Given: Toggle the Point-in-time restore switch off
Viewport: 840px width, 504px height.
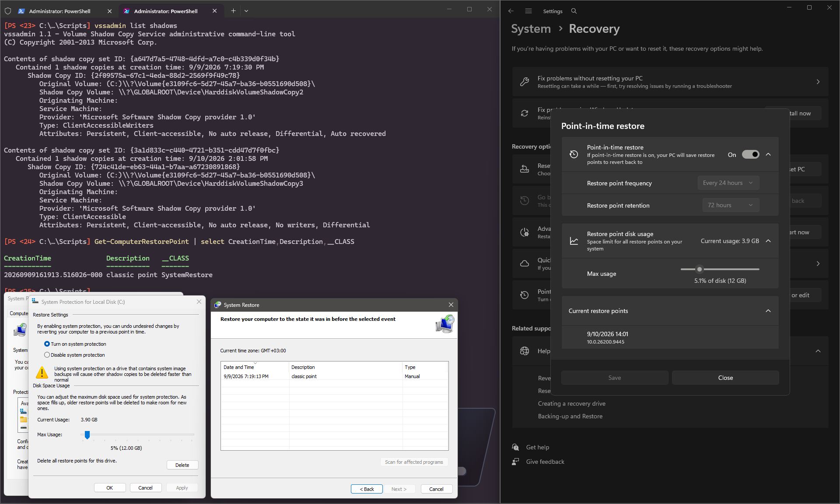Looking at the screenshot, I should pos(750,154).
